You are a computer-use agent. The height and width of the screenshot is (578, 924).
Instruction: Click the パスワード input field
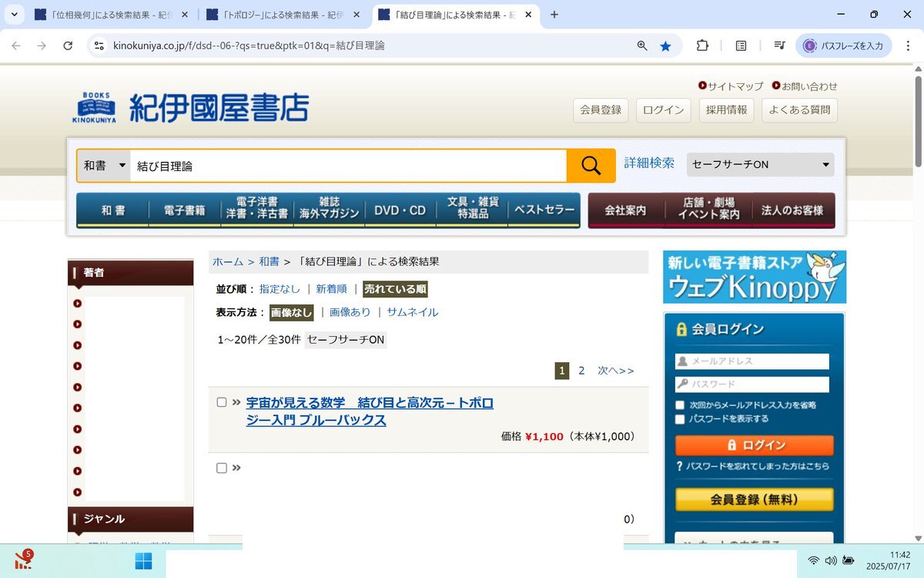[752, 385]
